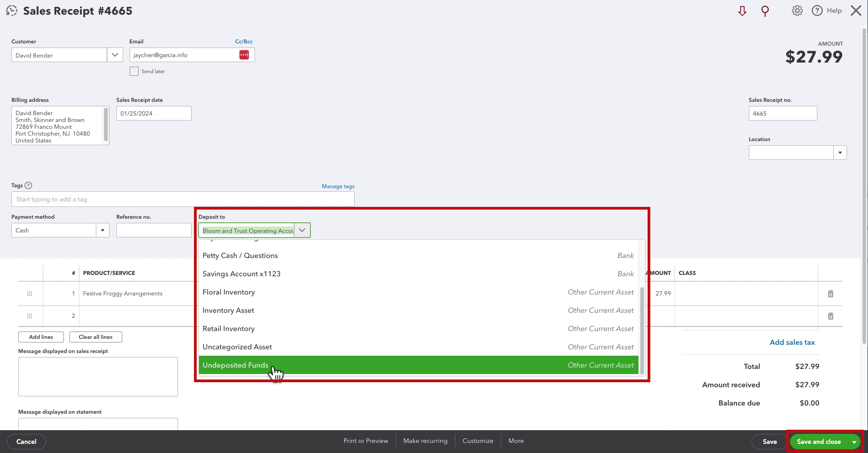
Task: Open Save and close options arrow
Action: point(854,442)
